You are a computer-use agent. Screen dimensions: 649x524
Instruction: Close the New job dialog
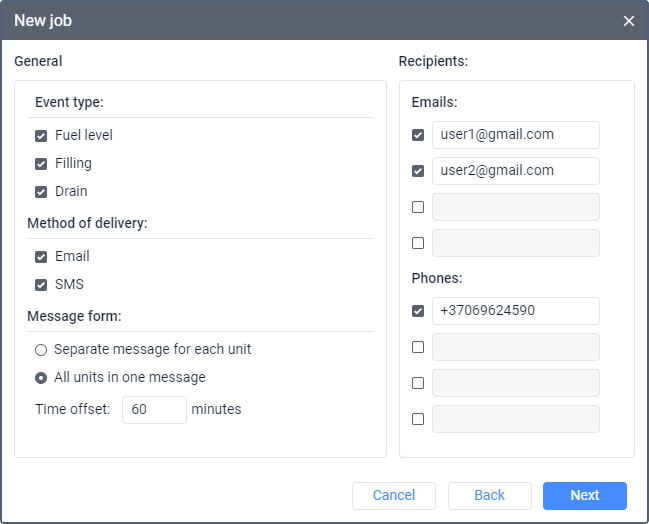click(628, 21)
